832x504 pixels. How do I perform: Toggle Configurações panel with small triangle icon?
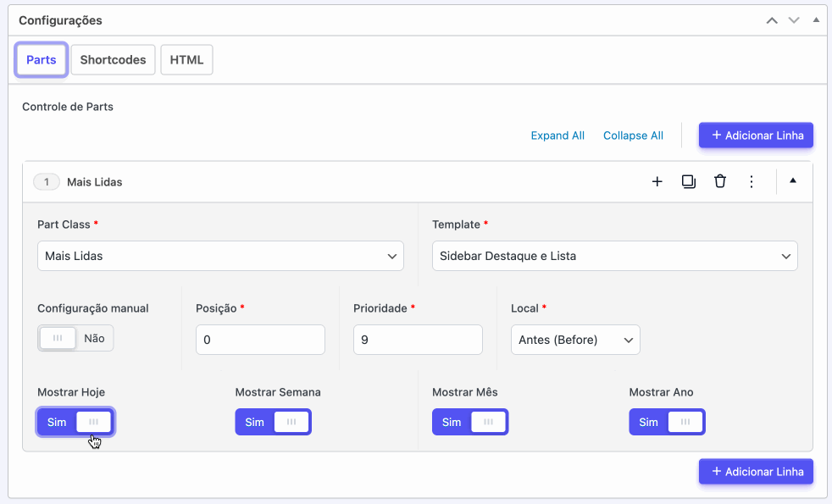coord(816,19)
